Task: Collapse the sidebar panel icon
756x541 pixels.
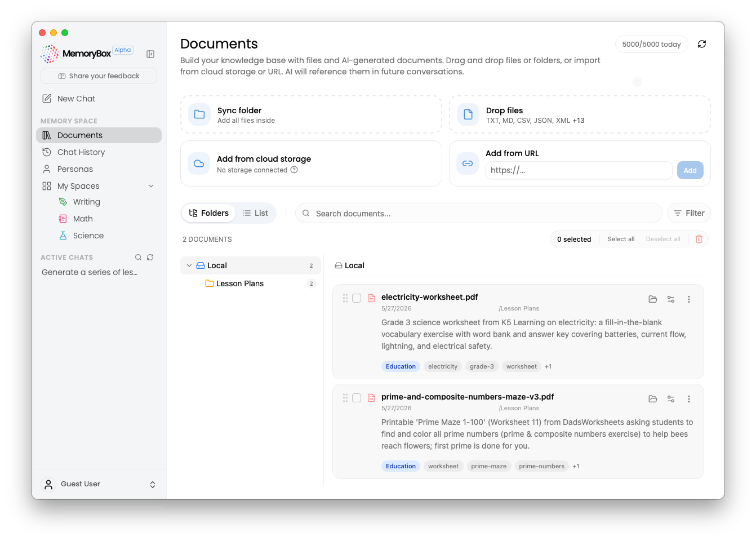Action: coord(150,54)
